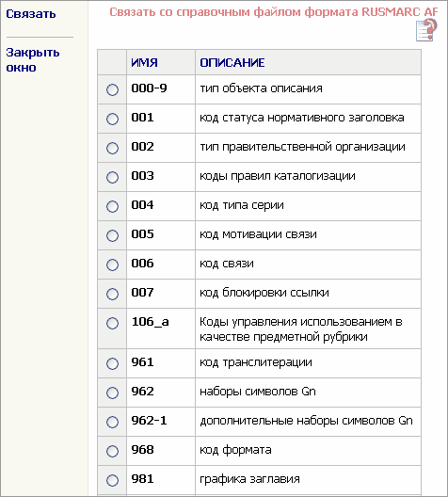The width and height of the screenshot is (448, 497).
Task: Click description 'наборы символов Gn'
Action: tap(258, 392)
